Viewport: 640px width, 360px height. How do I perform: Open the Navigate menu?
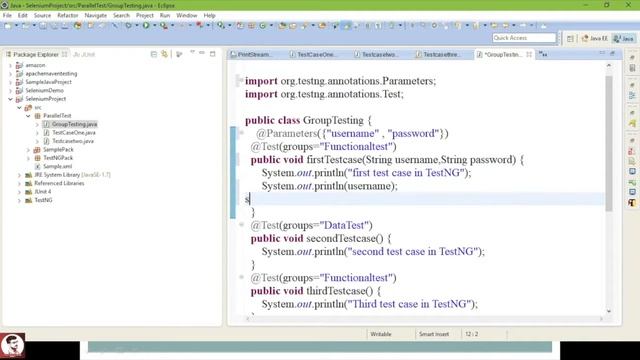[96, 16]
